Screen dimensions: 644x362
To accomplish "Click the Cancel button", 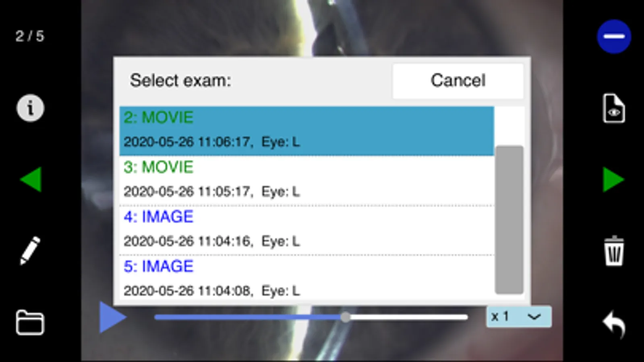I will [458, 80].
